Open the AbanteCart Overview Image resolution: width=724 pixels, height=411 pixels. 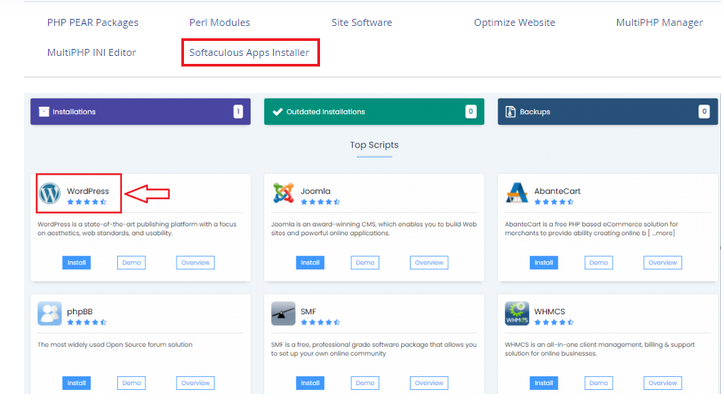pyautogui.click(x=663, y=263)
